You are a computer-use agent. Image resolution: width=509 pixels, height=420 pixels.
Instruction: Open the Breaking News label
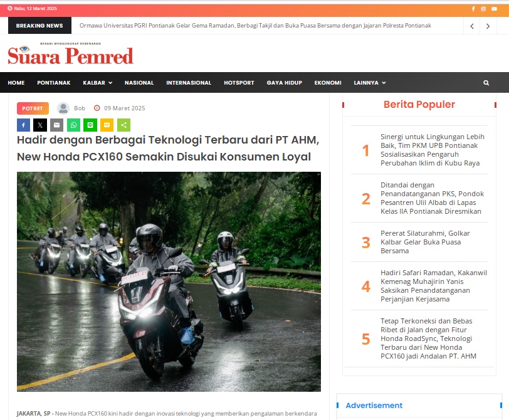click(39, 26)
